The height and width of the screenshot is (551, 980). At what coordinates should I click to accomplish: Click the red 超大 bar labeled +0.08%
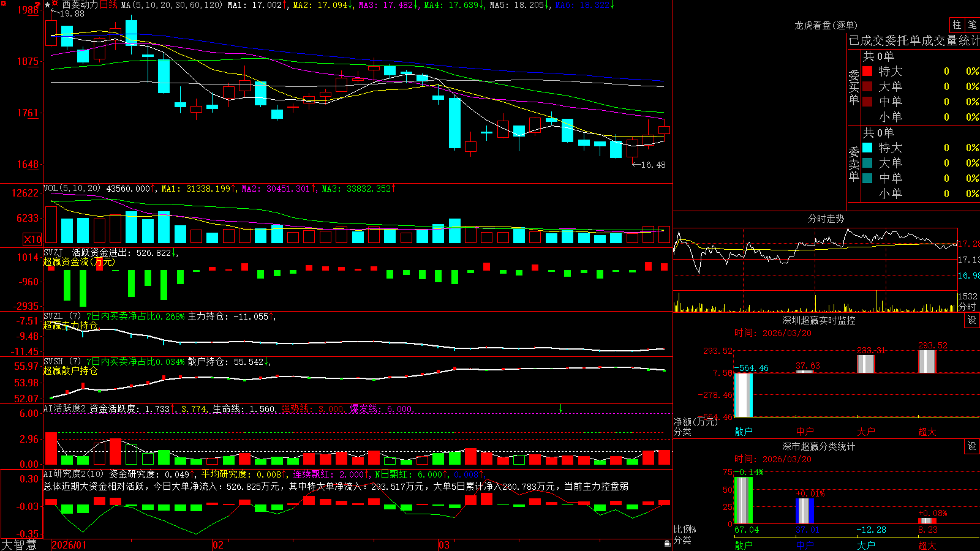point(927,521)
